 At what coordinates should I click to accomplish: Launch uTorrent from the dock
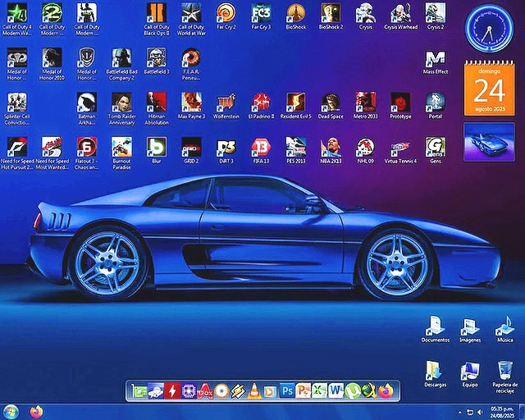click(352, 390)
